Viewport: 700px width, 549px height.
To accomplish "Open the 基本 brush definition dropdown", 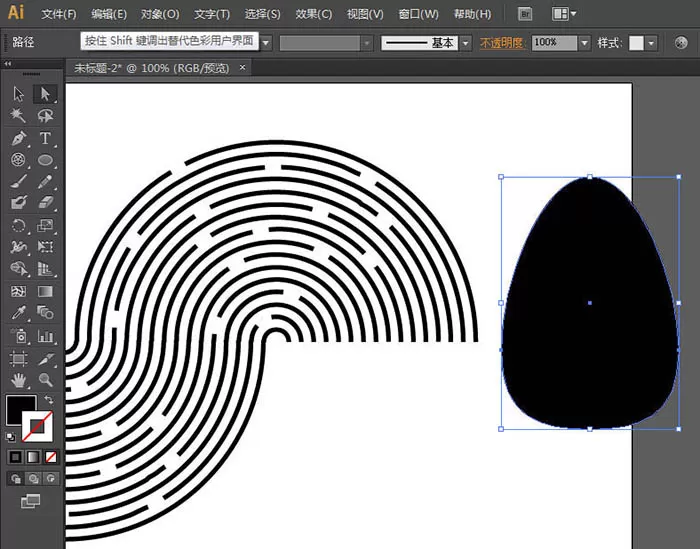I will (x=466, y=43).
